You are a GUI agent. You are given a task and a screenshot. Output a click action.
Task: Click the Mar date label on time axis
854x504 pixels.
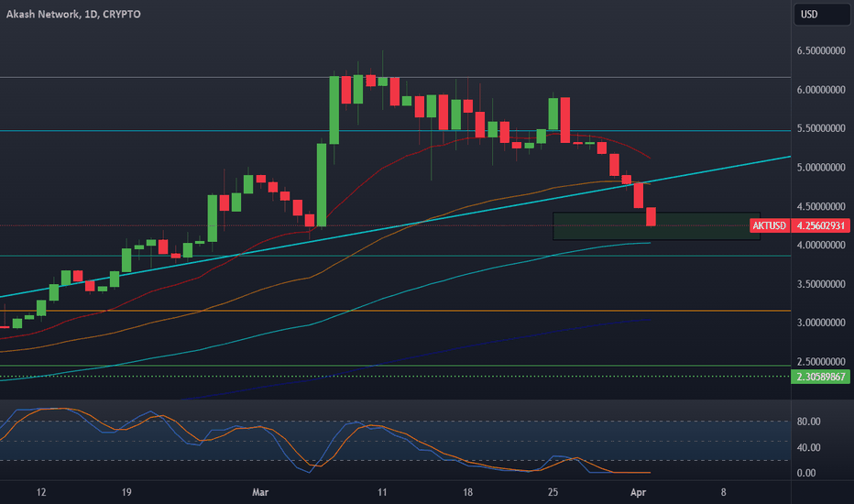tap(260, 492)
